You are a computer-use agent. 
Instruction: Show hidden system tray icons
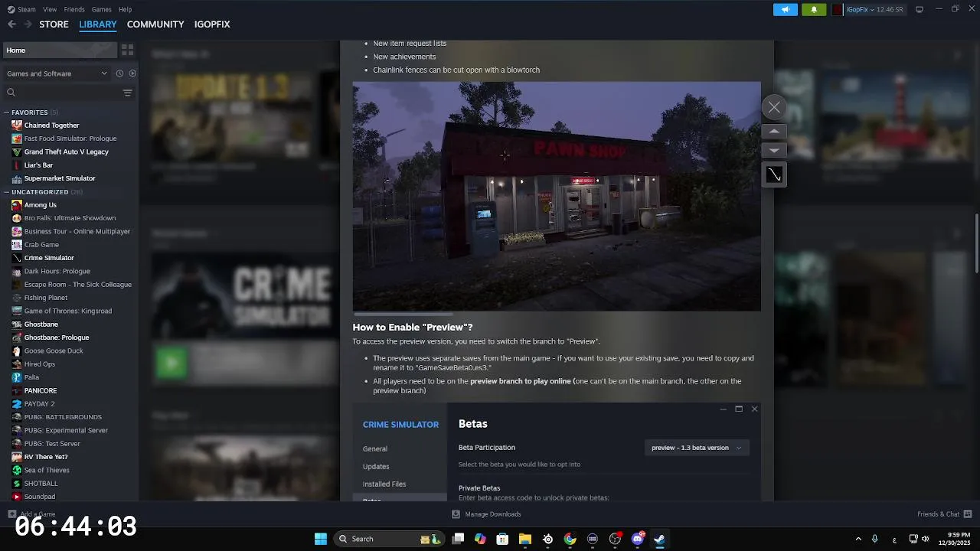[858, 539]
